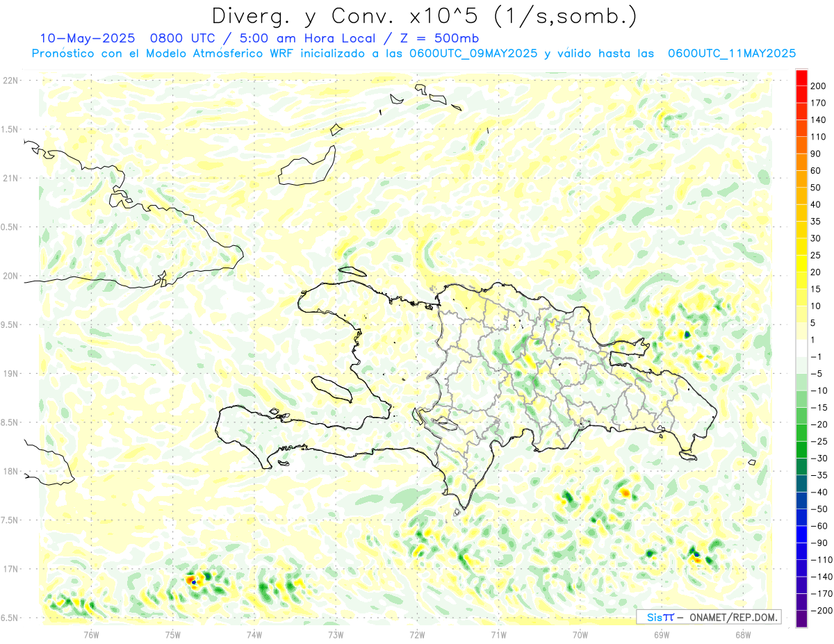This screenshot has width=834, height=644.
Task: Click the '-200' color scale value
Action: pyautogui.click(x=822, y=611)
